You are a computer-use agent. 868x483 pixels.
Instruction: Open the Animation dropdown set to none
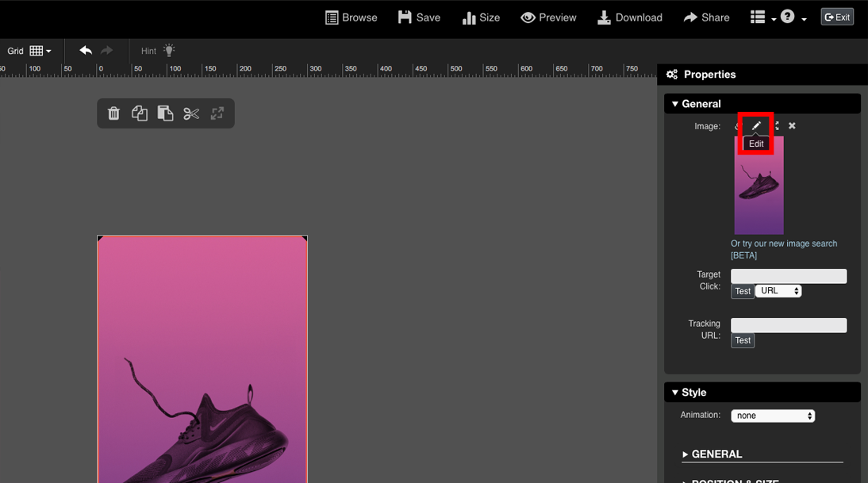point(772,416)
